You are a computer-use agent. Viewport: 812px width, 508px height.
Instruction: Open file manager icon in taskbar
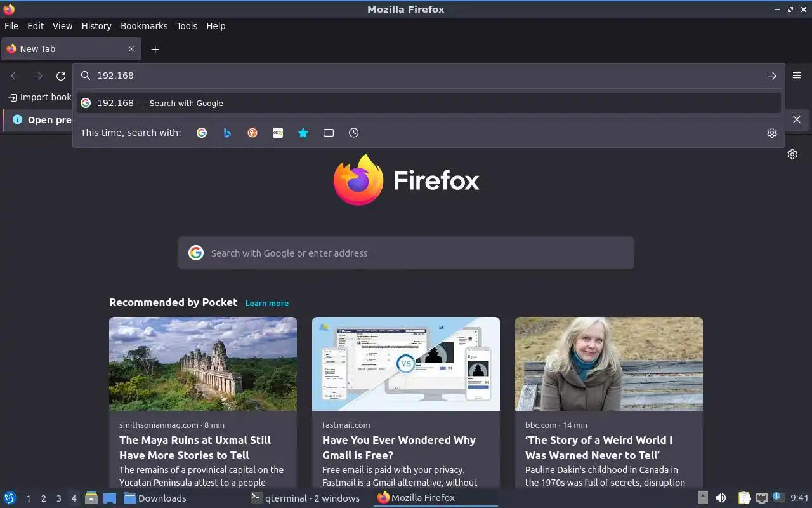(91, 498)
